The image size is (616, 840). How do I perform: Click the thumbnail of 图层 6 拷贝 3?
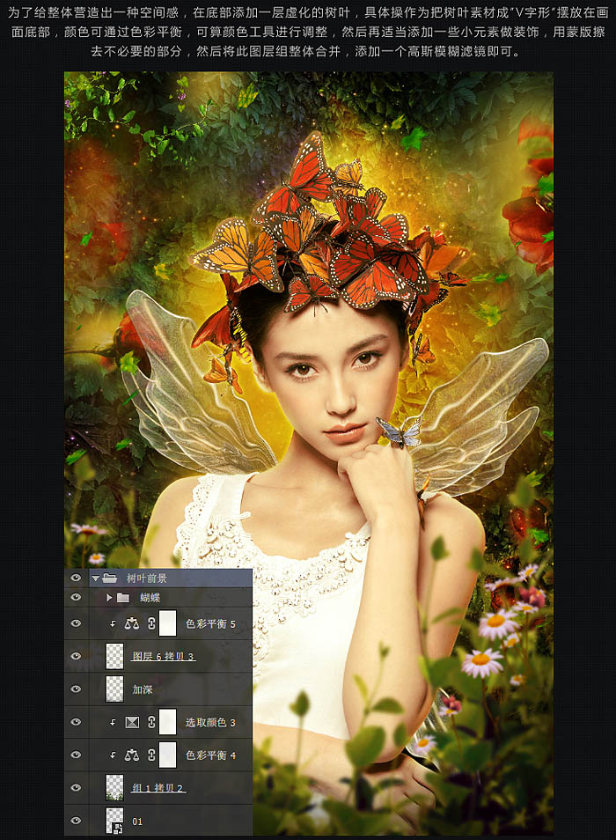114,656
